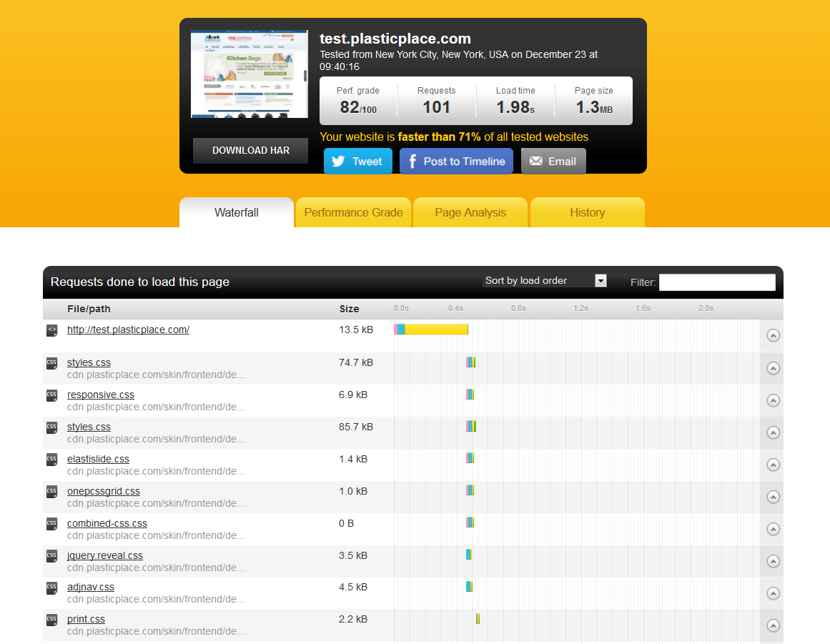Click the CSS file icon next to elastislide.css
Viewport: 830px width, 644px height.
(51, 460)
